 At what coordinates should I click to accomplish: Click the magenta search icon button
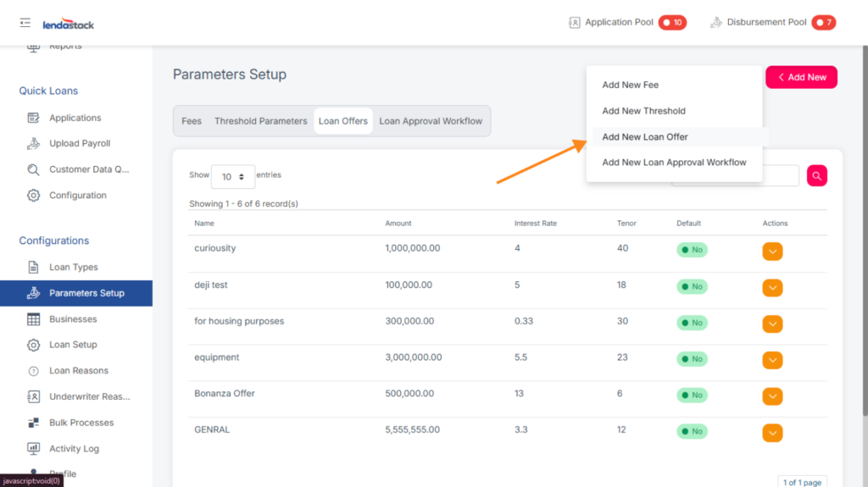(816, 175)
